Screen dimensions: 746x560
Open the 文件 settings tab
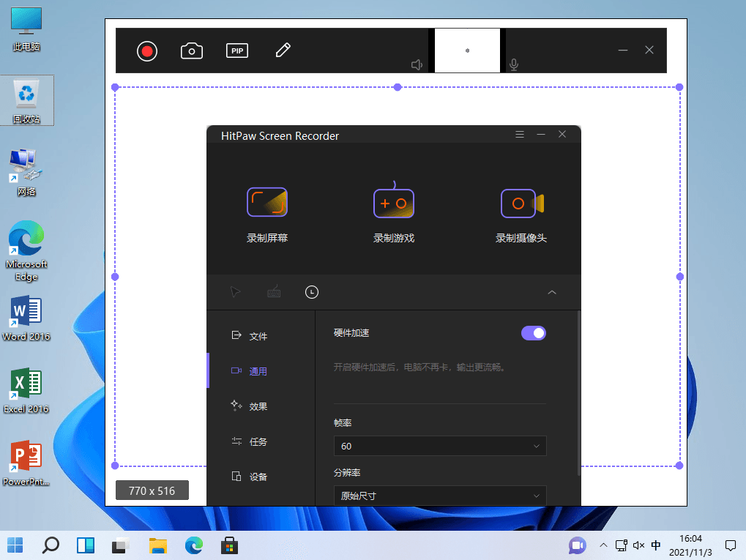pos(250,336)
